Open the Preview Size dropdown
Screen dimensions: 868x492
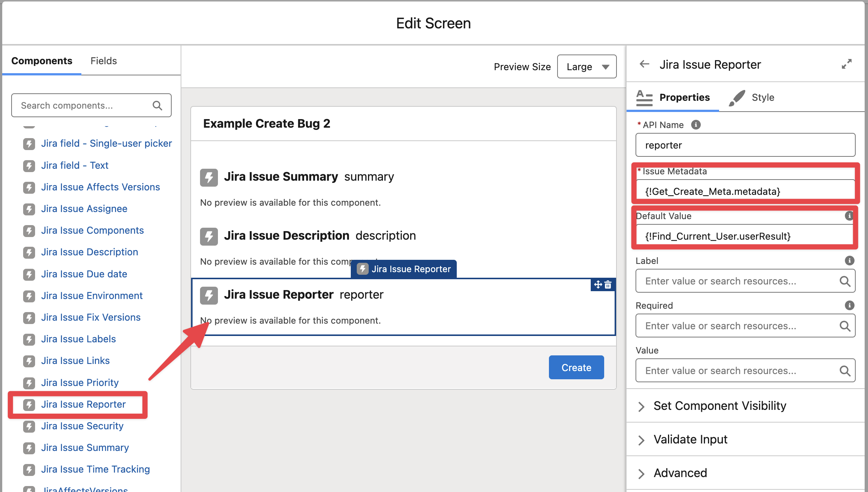(x=587, y=66)
